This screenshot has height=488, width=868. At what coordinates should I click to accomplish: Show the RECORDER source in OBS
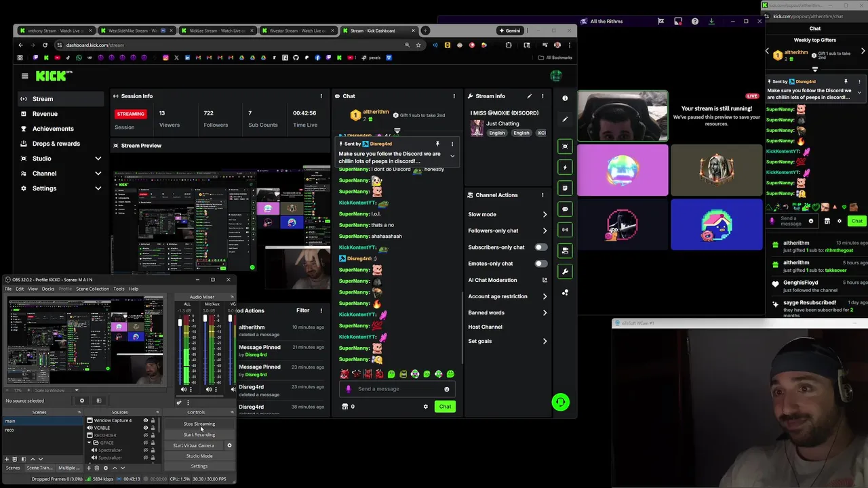click(x=145, y=435)
